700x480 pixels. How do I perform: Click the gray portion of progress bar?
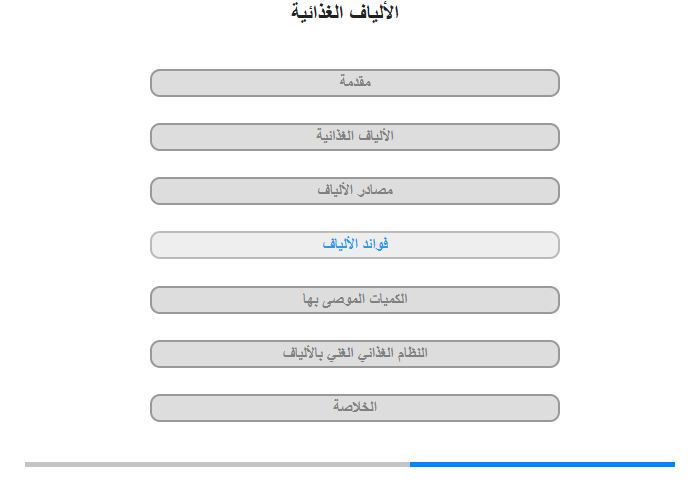pyautogui.click(x=217, y=465)
